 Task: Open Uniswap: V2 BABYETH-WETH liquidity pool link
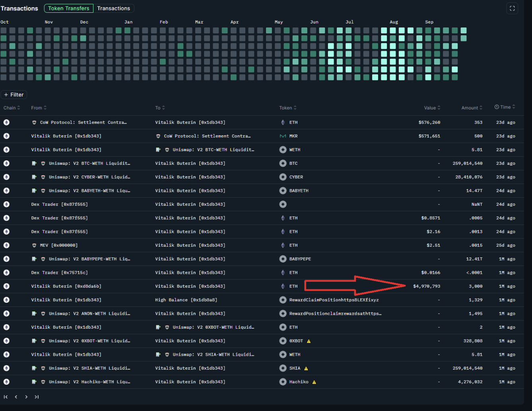pos(89,191)
